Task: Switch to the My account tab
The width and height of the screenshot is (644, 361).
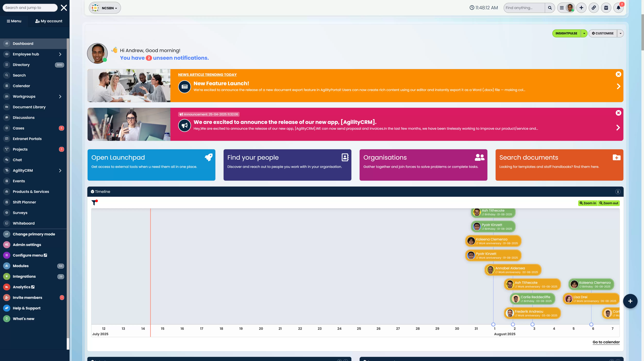Action: point(49,21)
